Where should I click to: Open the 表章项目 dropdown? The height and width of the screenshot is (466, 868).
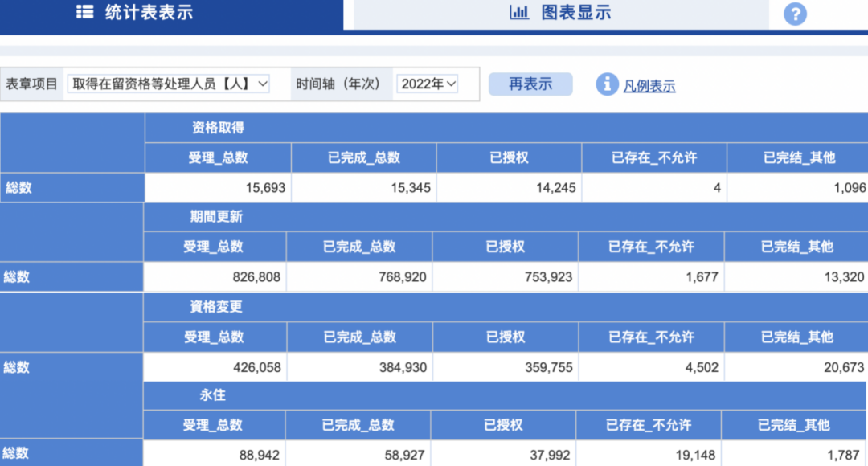(x=168, y=84)
